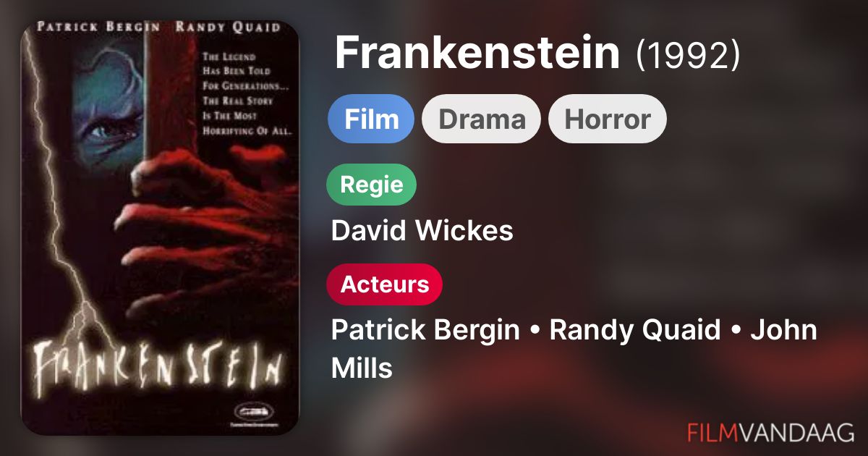Open director David Wickes
The image size is (868, 456).
422,231
